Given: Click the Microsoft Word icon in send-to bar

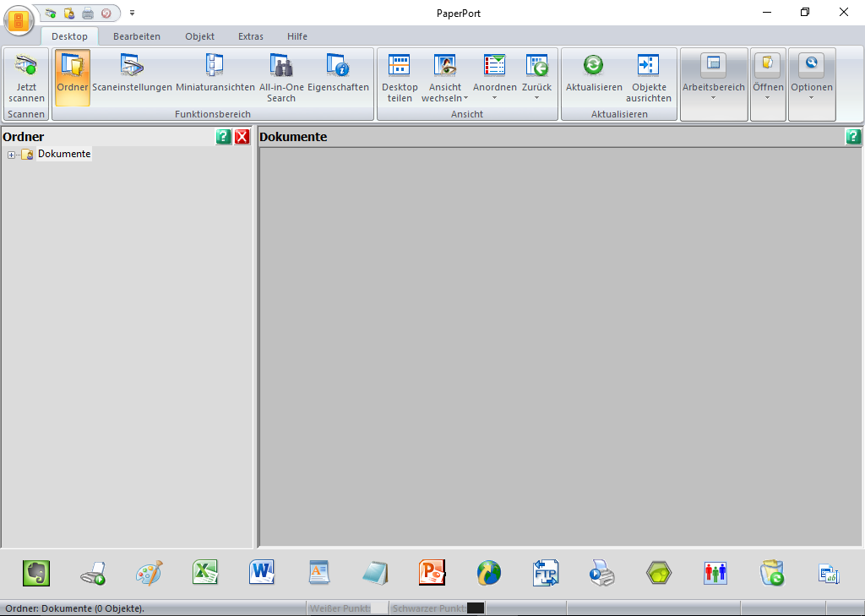Looking at the screenshot, I should point(262,573).
